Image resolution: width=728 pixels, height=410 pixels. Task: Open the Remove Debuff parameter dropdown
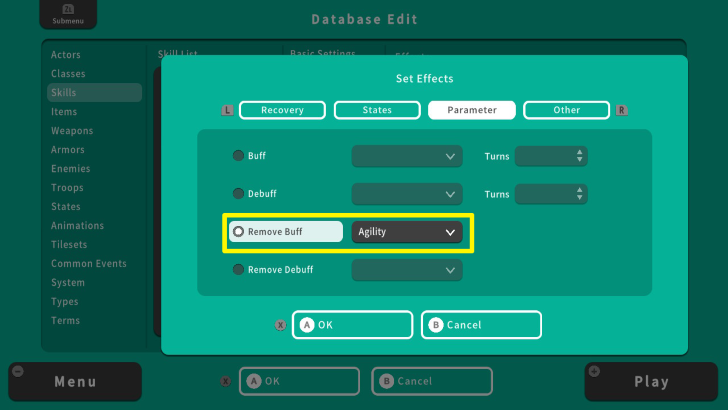[407, 270]
